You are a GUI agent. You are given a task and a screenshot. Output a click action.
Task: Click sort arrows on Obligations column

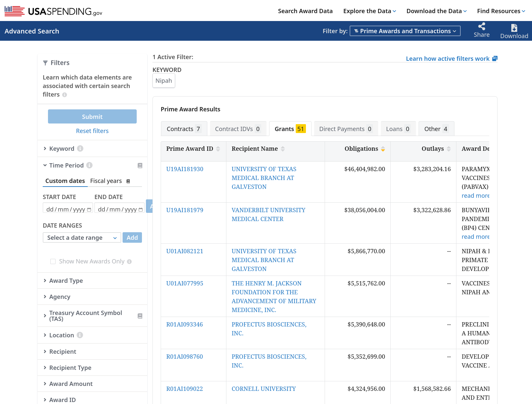click(383, 149)
